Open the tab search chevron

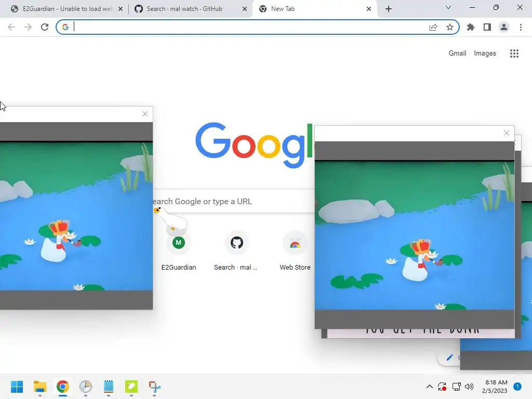point(448,7)
